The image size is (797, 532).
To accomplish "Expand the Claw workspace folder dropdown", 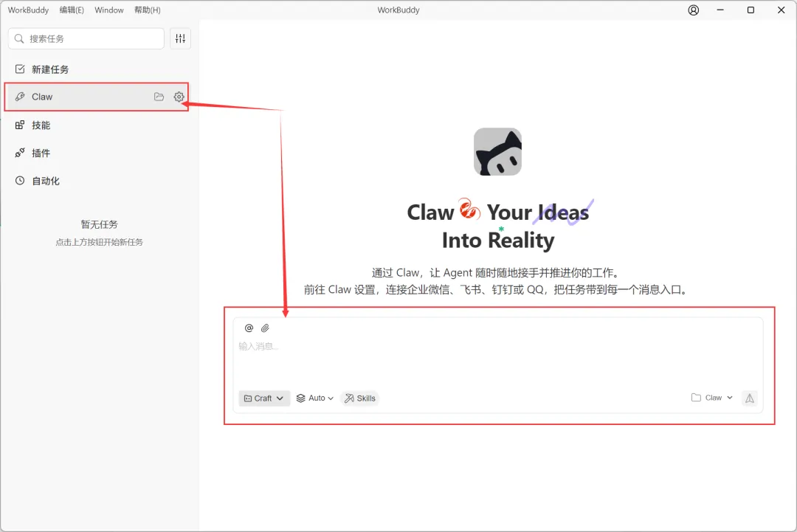I will 712,398.
